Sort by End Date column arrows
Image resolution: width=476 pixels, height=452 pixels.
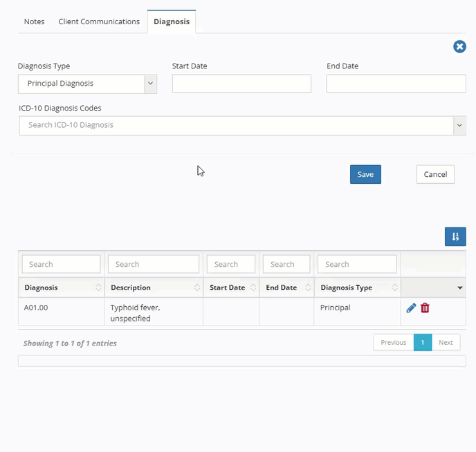308,288
